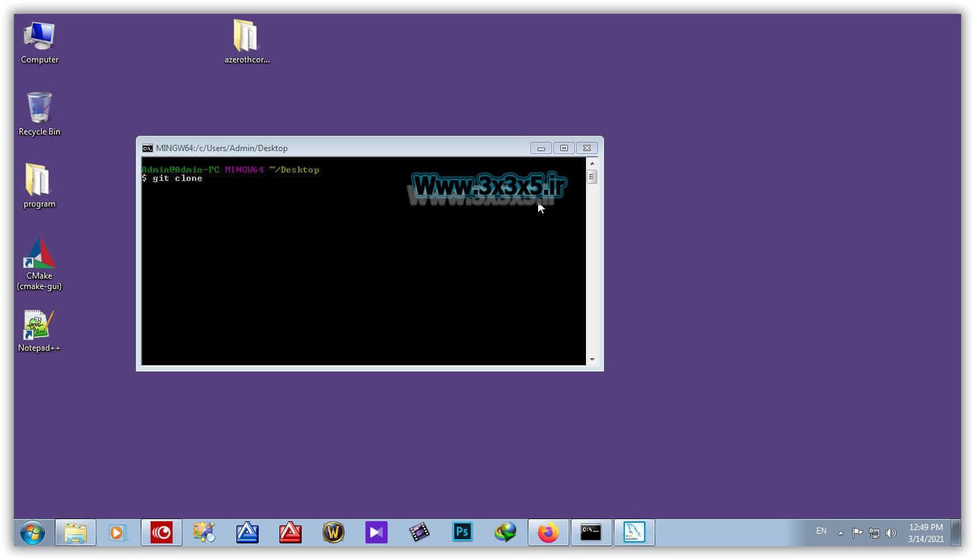Select the azerothcore folder on desktop
This screenshot has width=975, height=560.
(247, 42)
